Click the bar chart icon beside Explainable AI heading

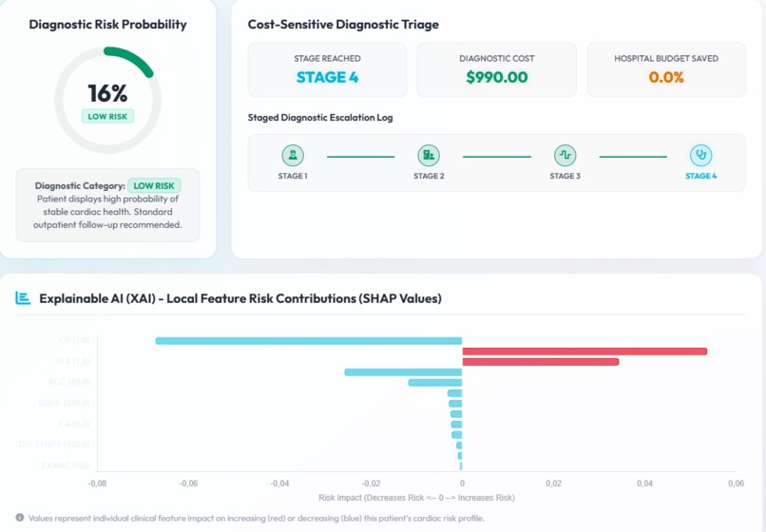click(23, 298)
